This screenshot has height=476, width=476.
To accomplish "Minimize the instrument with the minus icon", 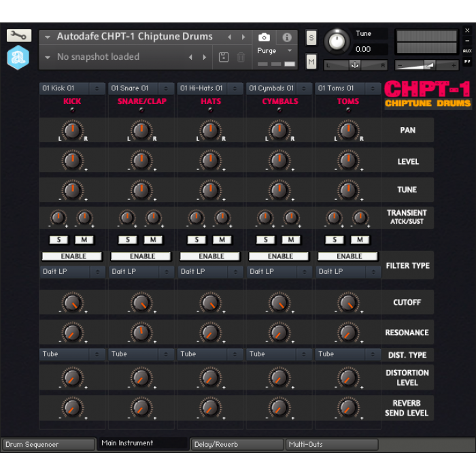I will 467,41.
